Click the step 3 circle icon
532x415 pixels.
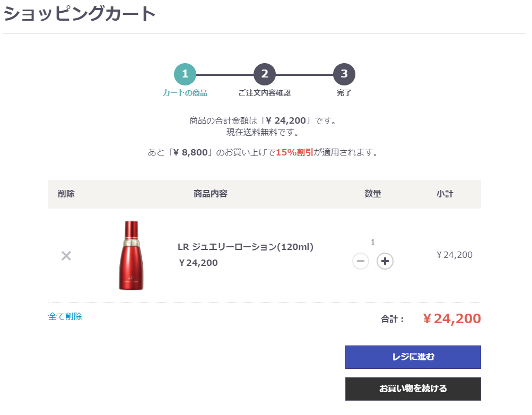[x=344, y=74]
